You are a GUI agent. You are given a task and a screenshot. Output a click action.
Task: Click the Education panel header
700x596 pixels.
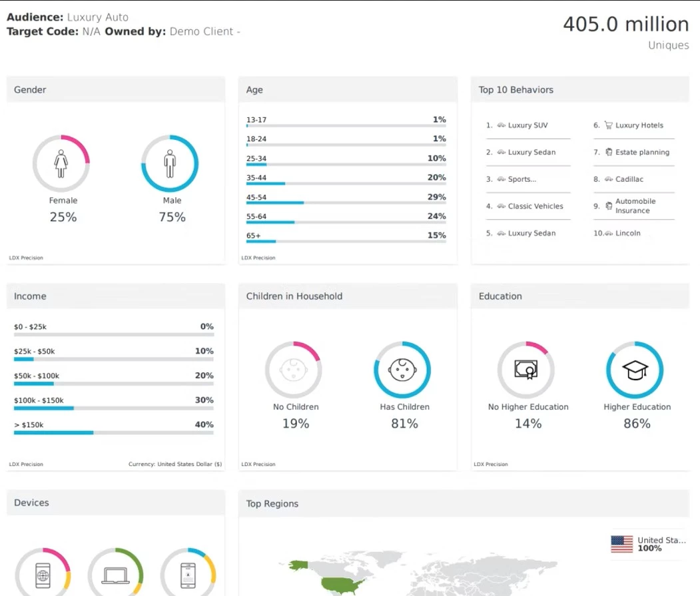[580, 296]
